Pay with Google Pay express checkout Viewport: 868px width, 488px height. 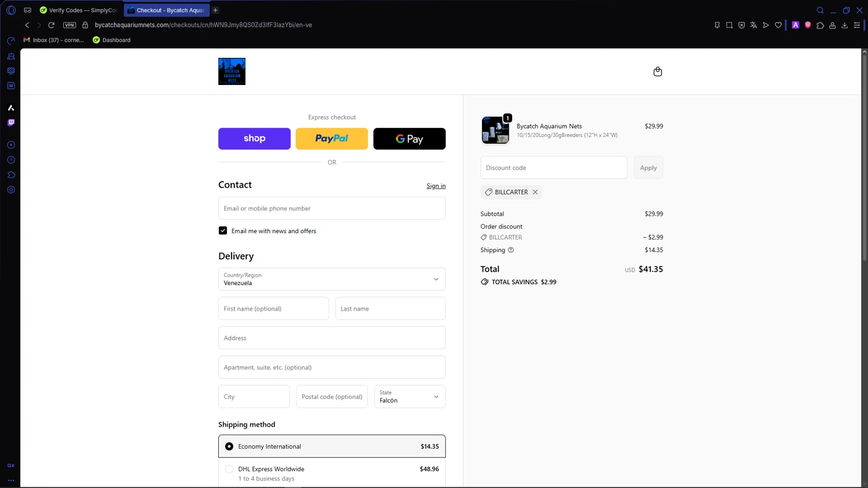[409, 139]
